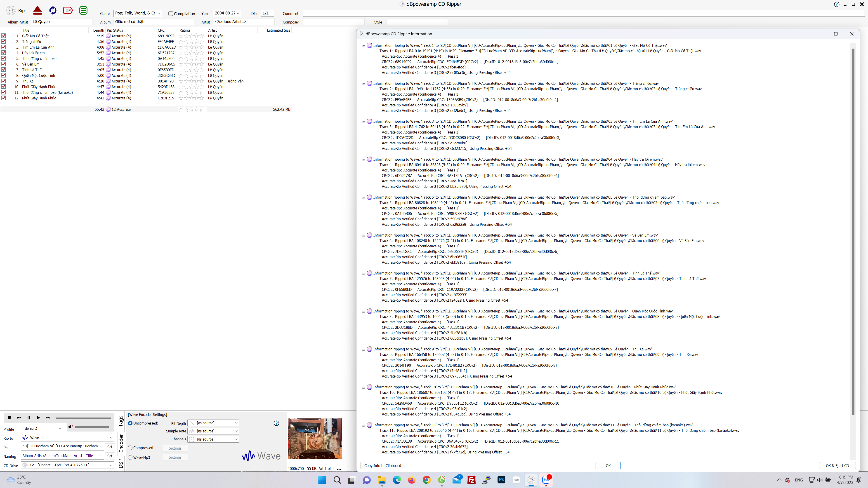Open album art options ellipsis
The height and width of the screenshot is (488, 868).
click(339, 469)
